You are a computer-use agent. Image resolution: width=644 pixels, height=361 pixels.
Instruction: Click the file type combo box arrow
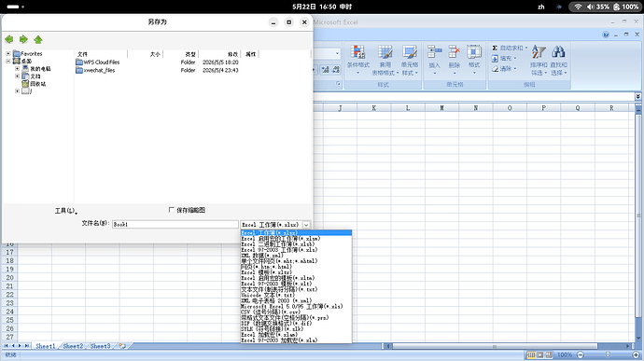[x=306, y=225]
